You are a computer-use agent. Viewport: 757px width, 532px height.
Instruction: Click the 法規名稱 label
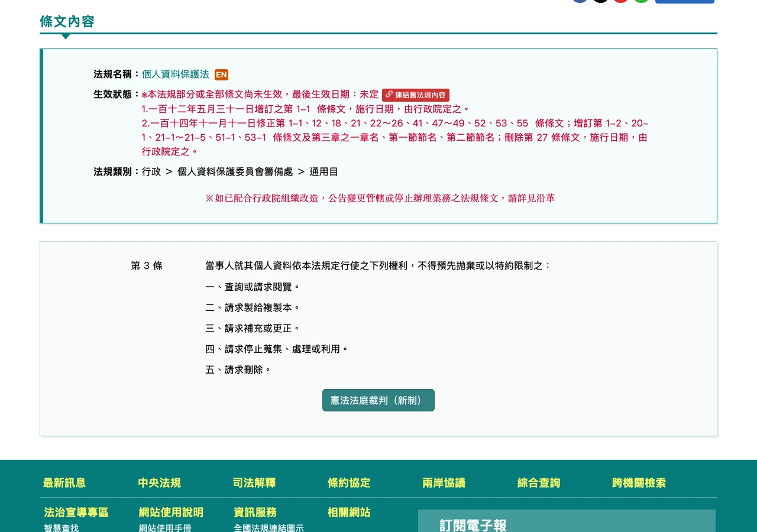(117, 74)
